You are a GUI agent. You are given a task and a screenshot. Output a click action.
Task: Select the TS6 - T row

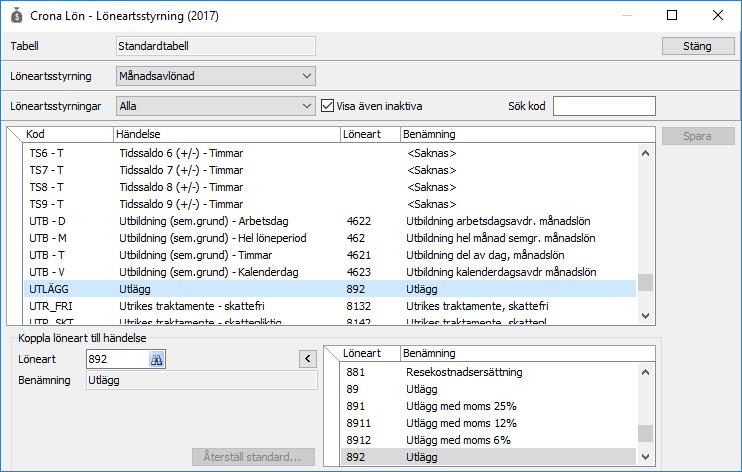330,153
